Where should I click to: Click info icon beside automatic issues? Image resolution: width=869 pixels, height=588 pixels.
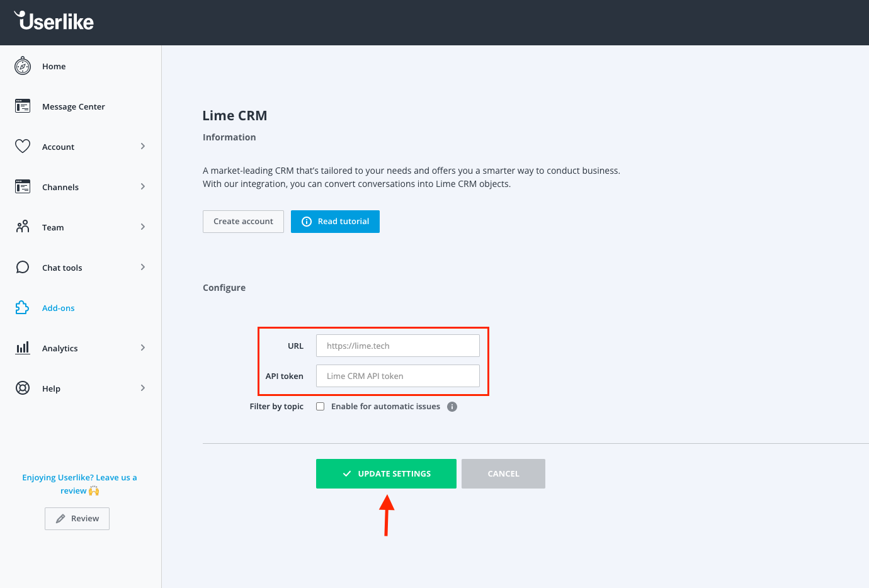click(x=452, y=407)
